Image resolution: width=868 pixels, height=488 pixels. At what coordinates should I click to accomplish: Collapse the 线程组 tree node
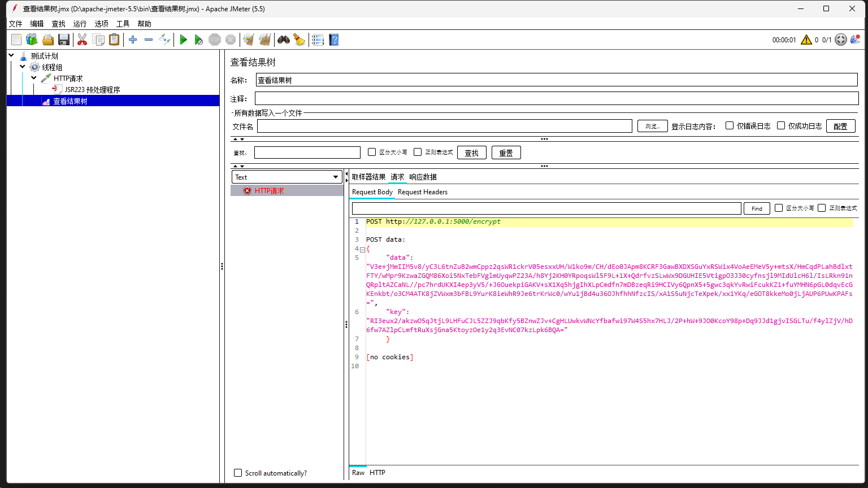click(x=23, y=67)
